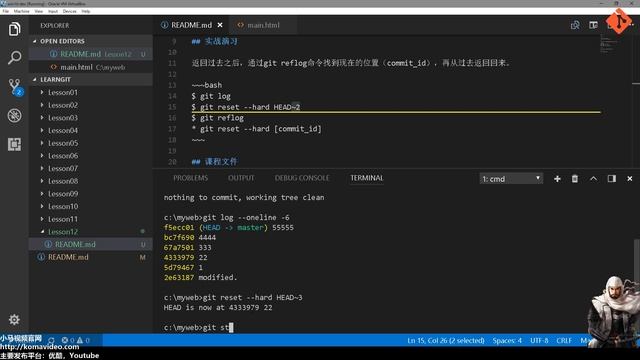
Task: Select README.md Lesson12 in open editors
Action: tap(91, 54)
